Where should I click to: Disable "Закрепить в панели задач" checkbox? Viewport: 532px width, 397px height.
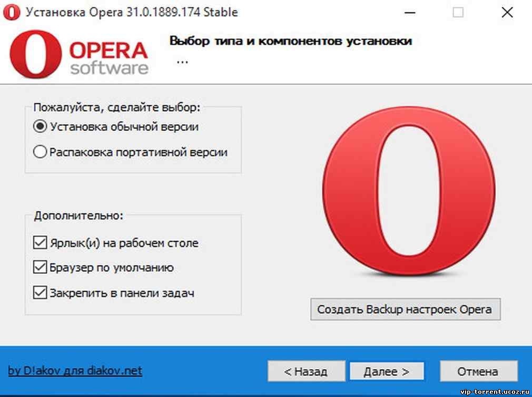click(x=40, y=293)
